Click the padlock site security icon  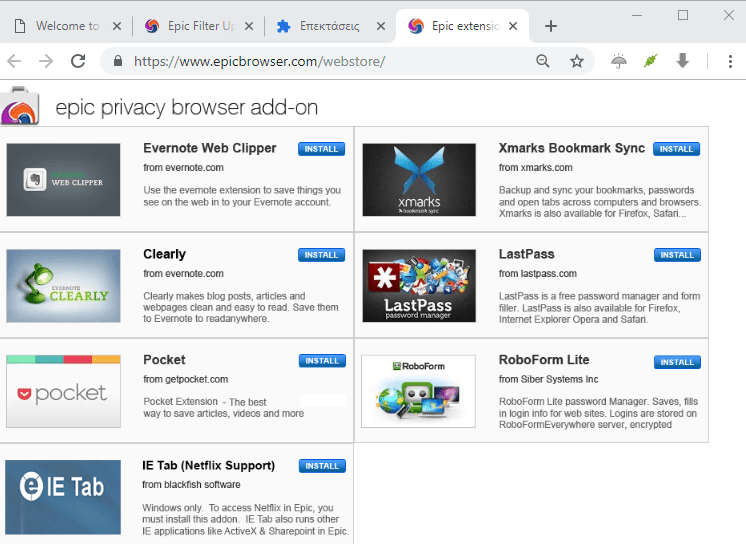pos(118,61)
